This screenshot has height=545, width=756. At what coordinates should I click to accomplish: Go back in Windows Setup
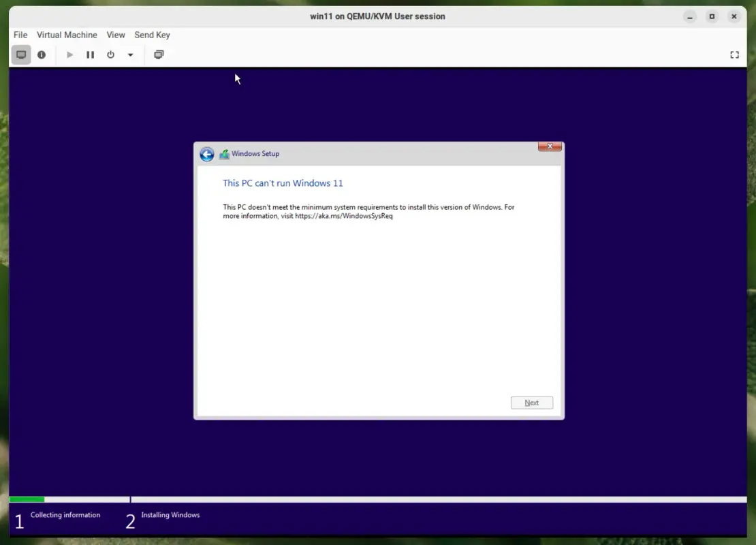(x=207, y=154)
